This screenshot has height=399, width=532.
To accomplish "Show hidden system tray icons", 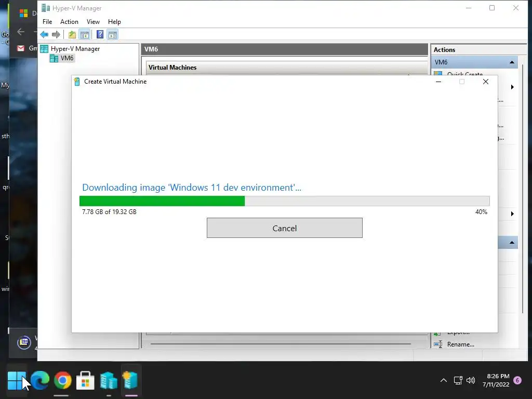I will (444, 380).
